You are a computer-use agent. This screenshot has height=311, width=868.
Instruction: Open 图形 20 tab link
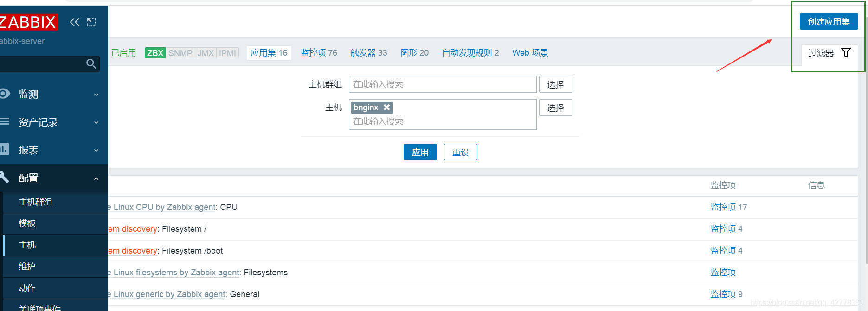(415, 53)
